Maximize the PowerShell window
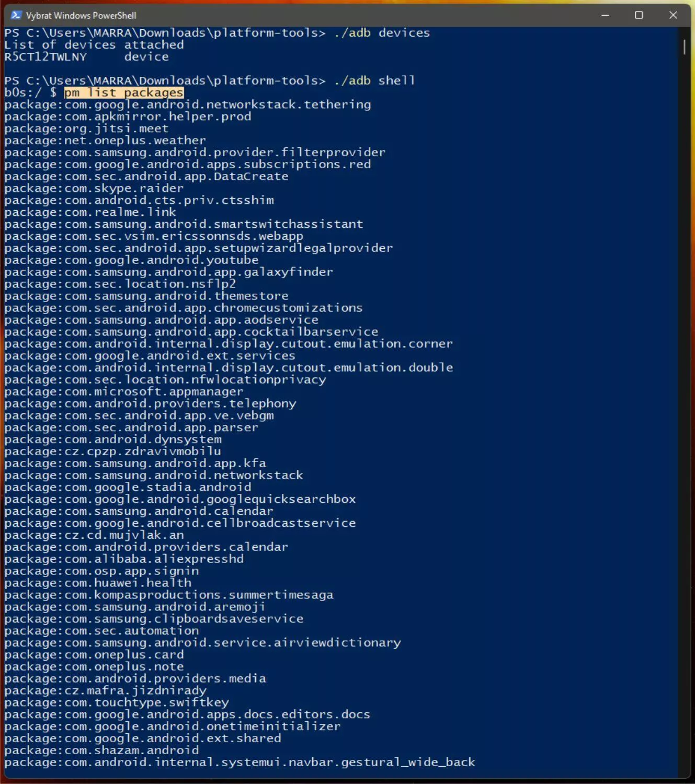 (x=639, y=15)
